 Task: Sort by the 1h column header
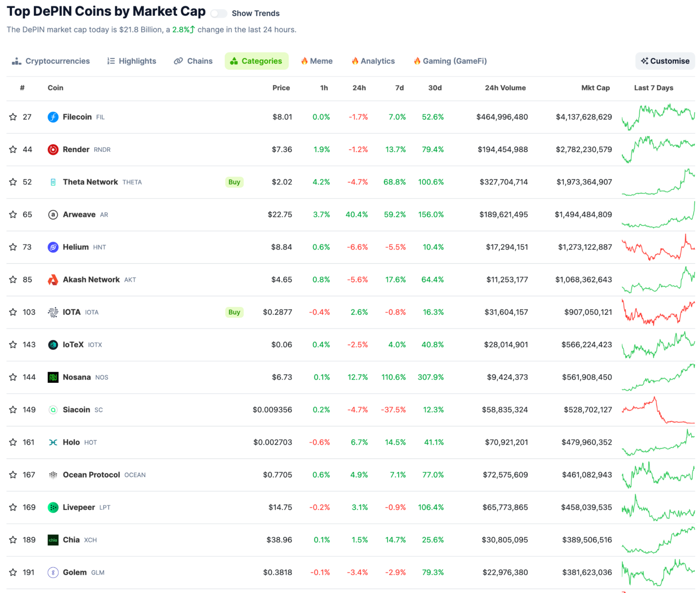[324, 88]
